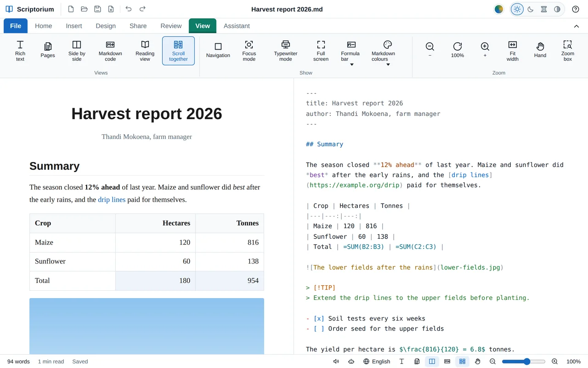This screenshot has width=588, height=368.
Task: Undo the last action
Action: (129, 9)
